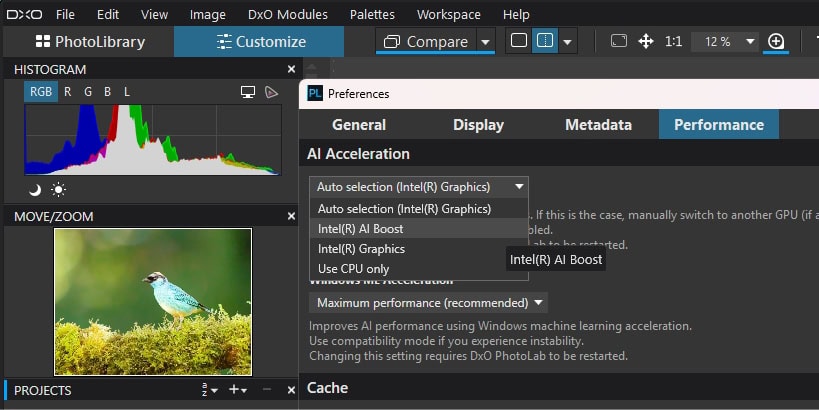Show the B channel histogram
819x410 pixels.
pyautogui.click(x=107, y=92)
